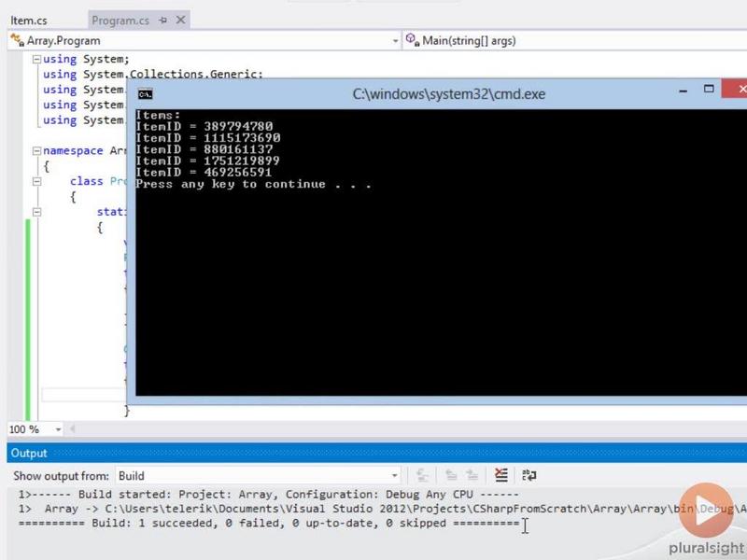Collapse the using directives block

coord(36,60)
